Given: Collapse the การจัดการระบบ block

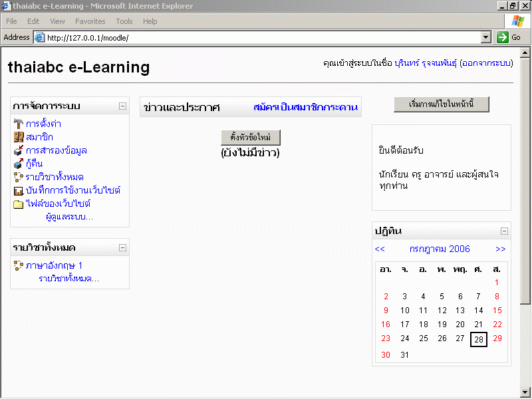Looking at the screenshot, I should (x=122, y=106).
